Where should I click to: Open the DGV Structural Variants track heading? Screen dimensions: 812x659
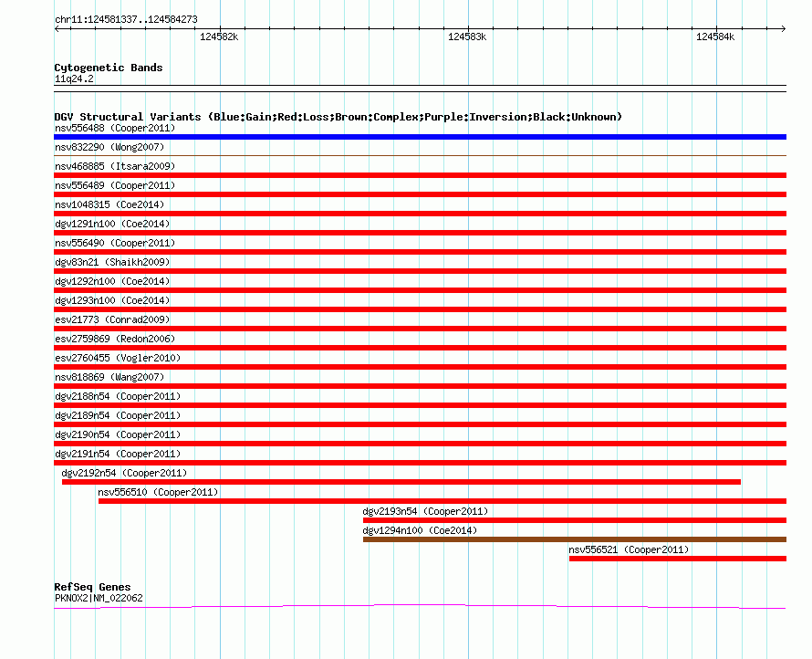click(338, 117)
